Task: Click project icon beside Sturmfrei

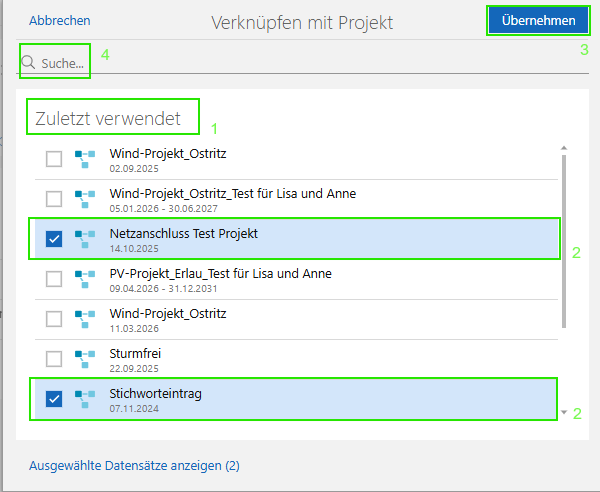Action: pyautogui.click(x=85, y=359)
